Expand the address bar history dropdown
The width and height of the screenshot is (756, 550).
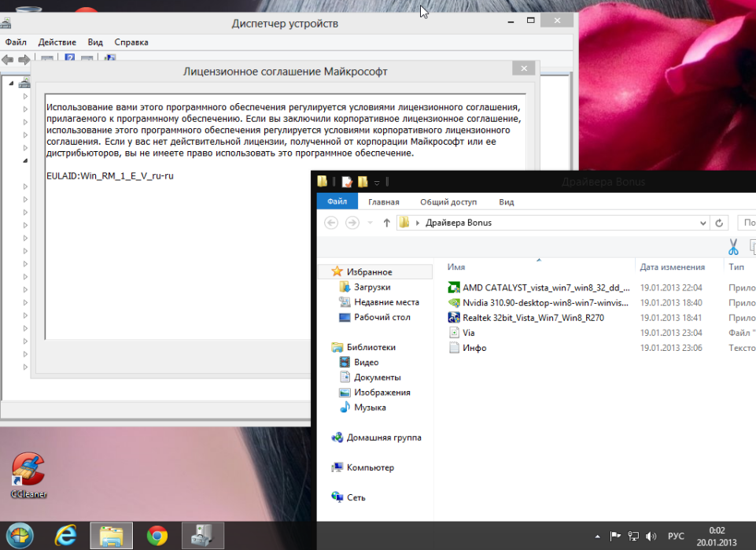[703, 223]
